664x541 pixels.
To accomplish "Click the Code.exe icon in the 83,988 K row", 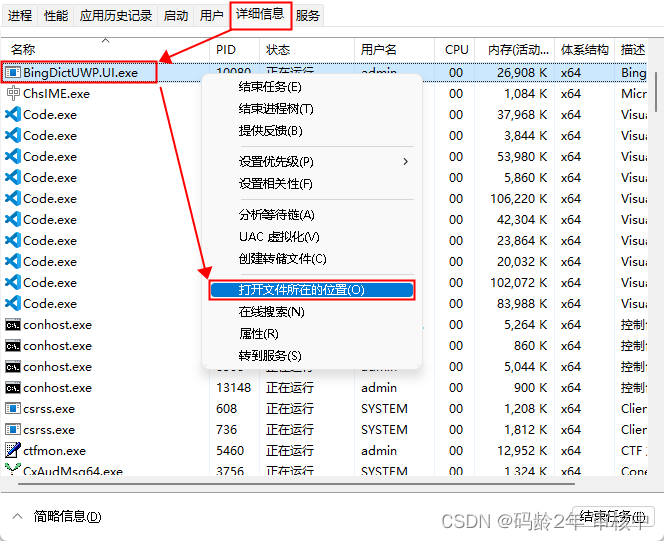I will pos(13,303).
